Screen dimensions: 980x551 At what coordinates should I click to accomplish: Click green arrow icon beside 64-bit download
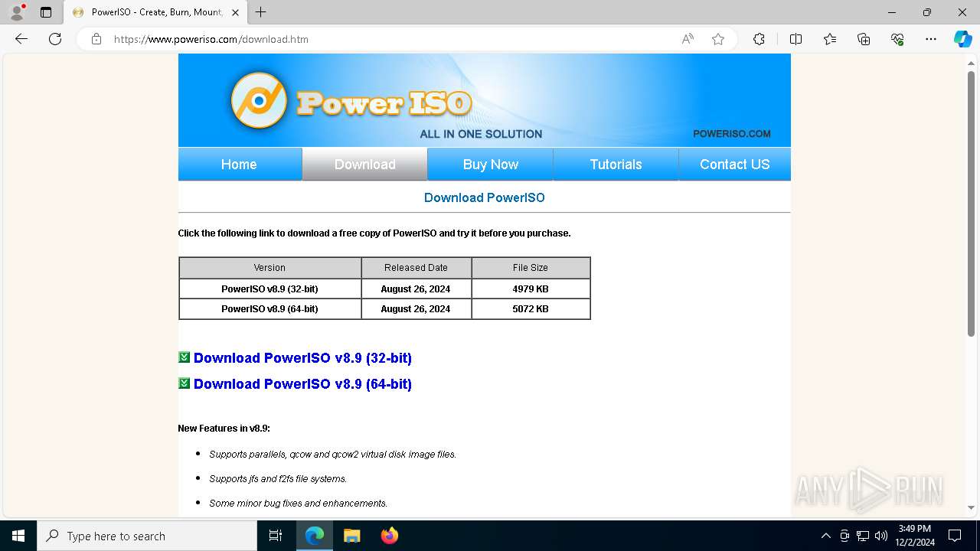[x=184, y=383]
